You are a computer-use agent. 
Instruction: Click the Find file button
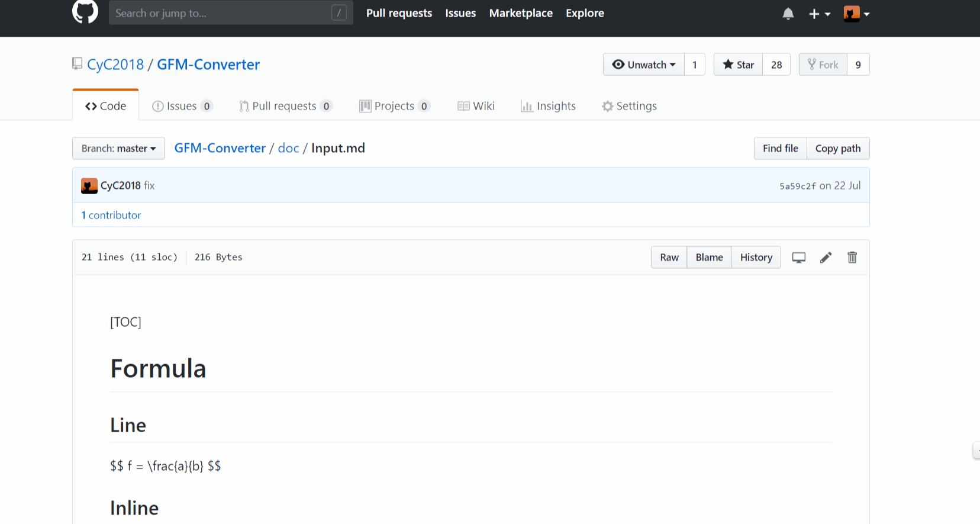pos(780,149)
